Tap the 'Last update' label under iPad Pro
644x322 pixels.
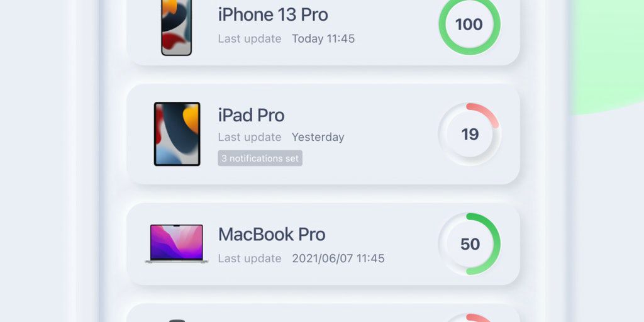(249, 137)
